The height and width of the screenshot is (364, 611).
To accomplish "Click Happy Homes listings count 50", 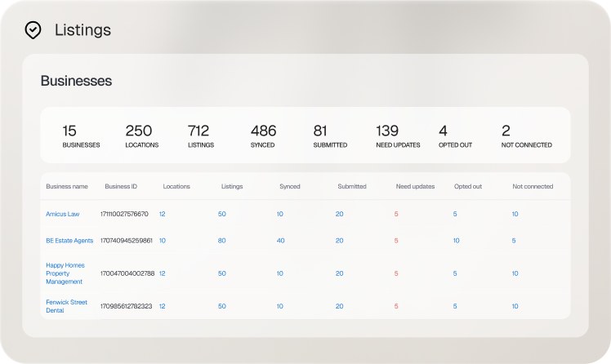I will pyautogui.click(x=221, y=273).
